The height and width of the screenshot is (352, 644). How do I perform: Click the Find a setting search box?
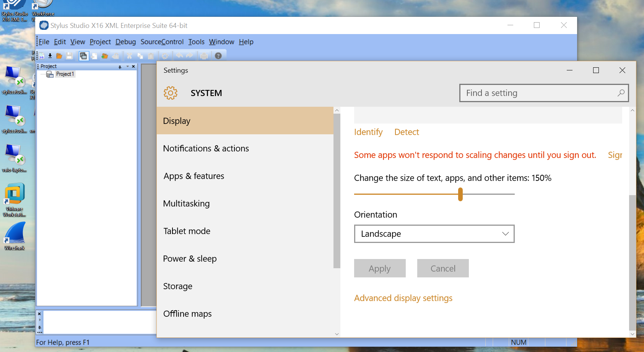pos(539,93)
